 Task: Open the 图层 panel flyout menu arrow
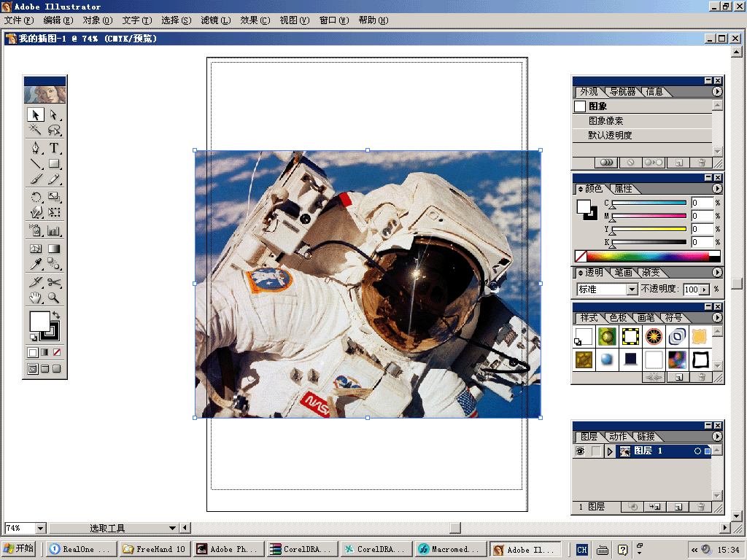click(x=716, y=436)
